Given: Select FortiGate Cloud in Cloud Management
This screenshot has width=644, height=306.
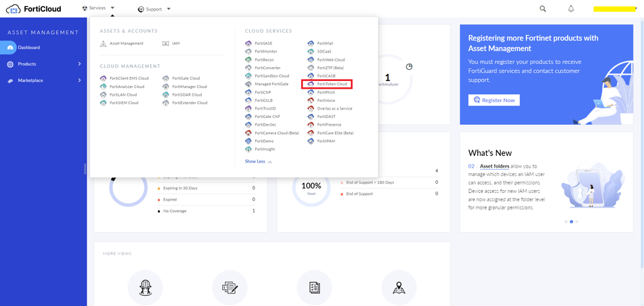Looking at the screenshot, I should [184, 78].
